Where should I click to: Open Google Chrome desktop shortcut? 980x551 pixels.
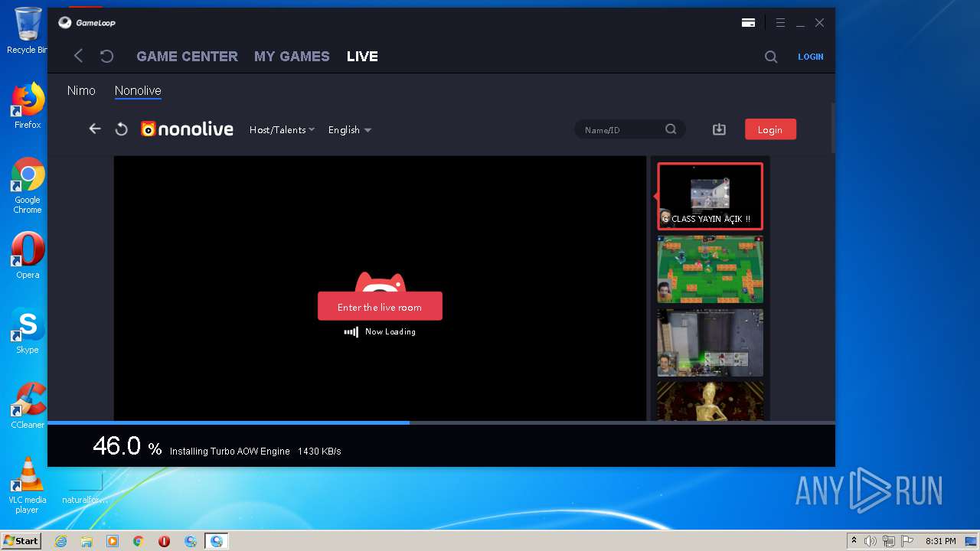(x=28, y=185)
